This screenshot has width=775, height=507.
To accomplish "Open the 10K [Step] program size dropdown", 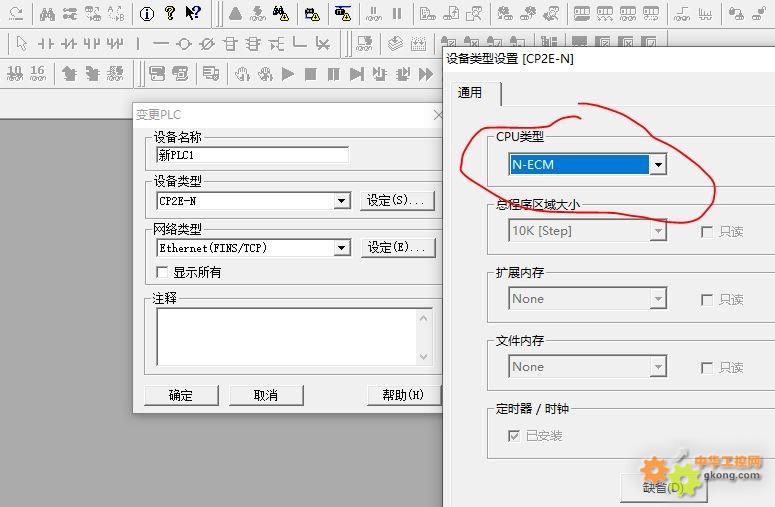I will [657, 231].
